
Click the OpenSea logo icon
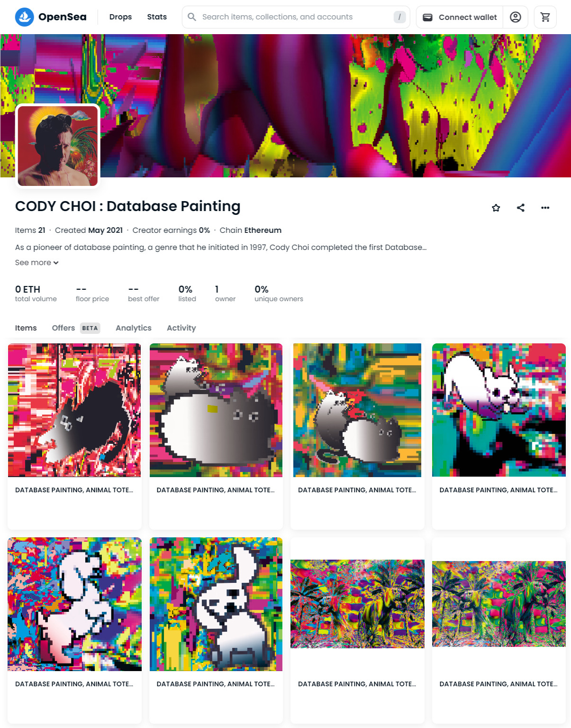click(25, 17)
